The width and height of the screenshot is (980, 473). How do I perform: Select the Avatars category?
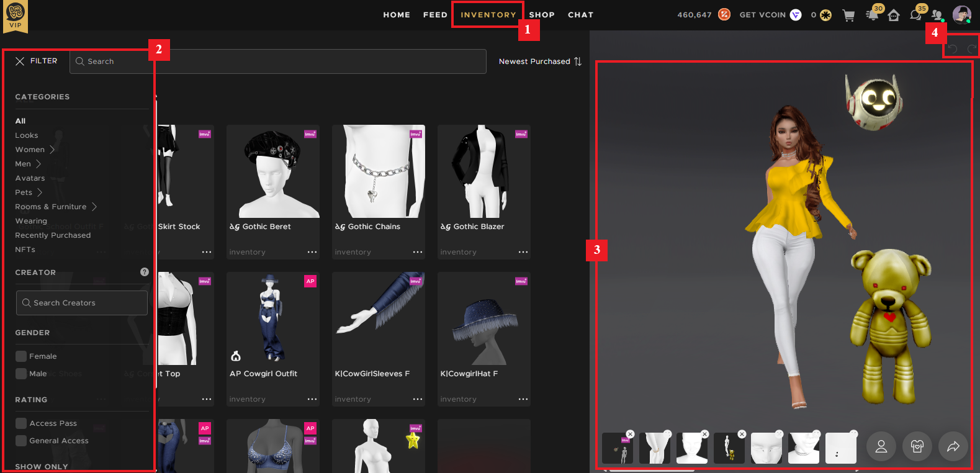(30, 178)
